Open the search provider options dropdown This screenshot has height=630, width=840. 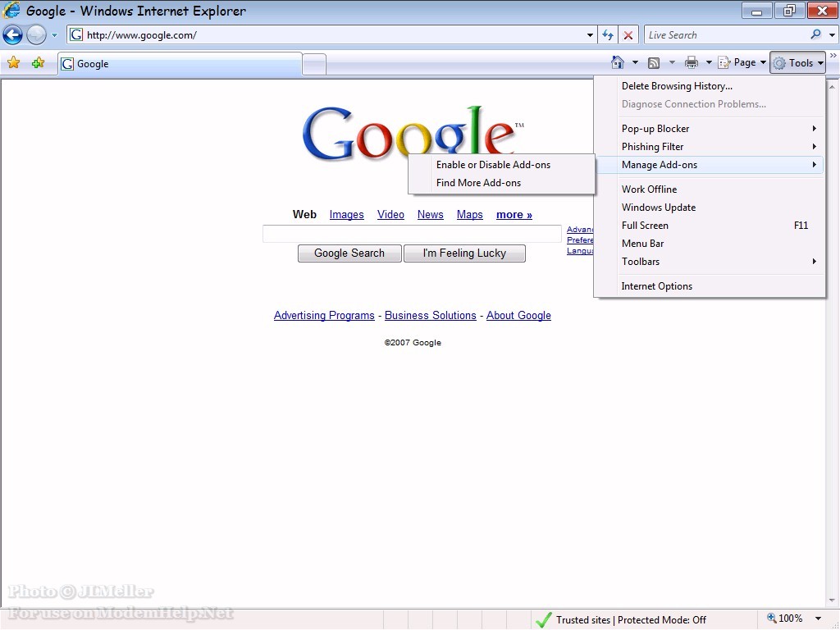point(832,35)
